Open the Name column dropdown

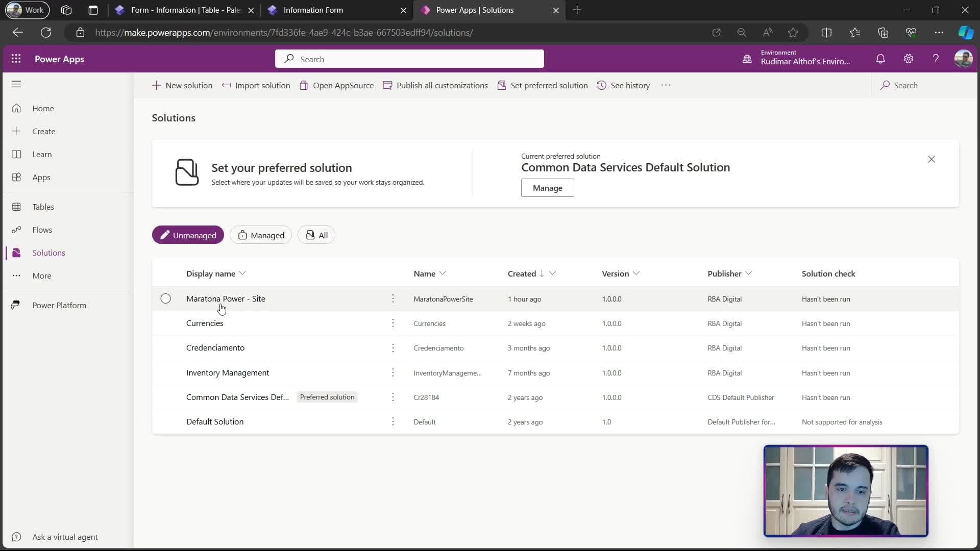[443, 274]
